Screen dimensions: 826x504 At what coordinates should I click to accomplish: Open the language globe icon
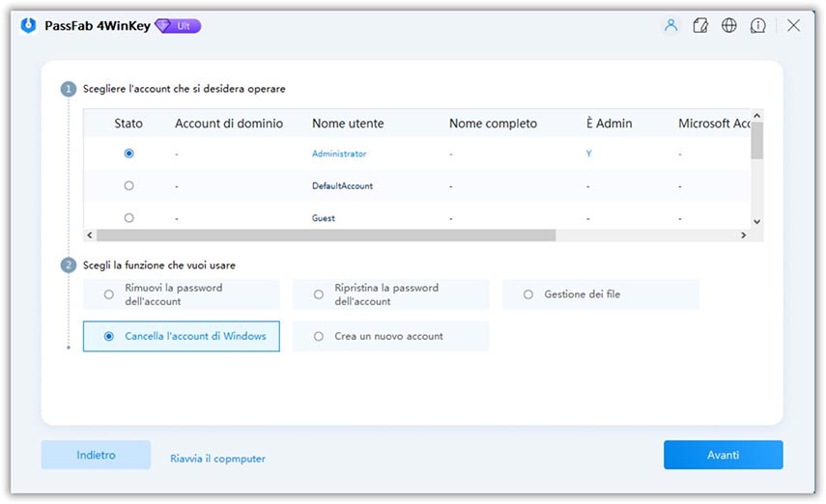pos(729,26)
